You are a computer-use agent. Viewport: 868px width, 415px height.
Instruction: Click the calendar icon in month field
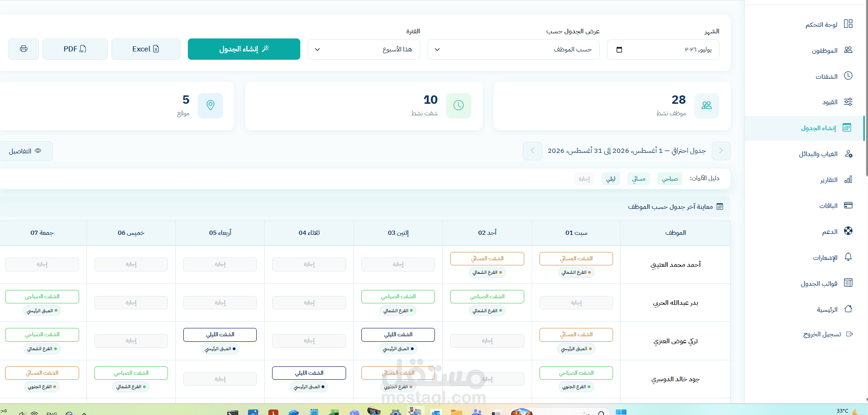(619, 50)
